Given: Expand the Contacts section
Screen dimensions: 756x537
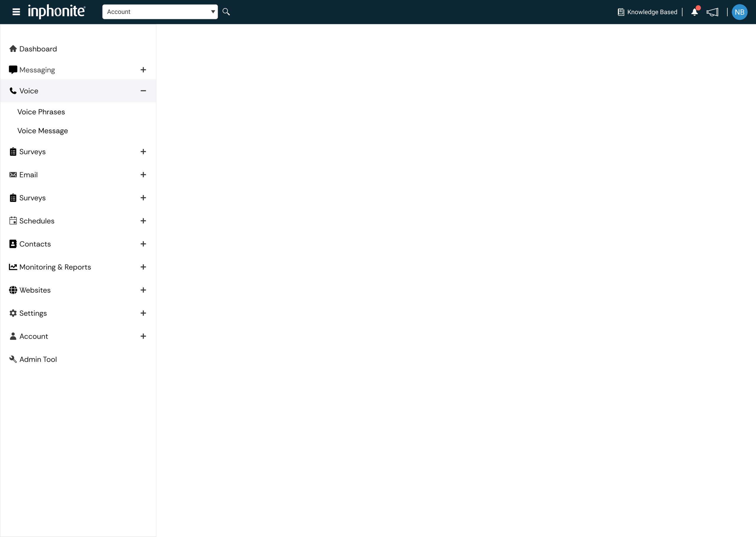Looking at the screenshot, I should tap(143, 244).
